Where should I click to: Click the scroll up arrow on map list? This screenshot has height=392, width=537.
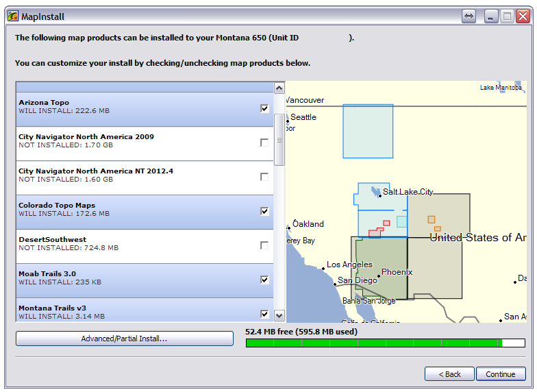point(279,88)
